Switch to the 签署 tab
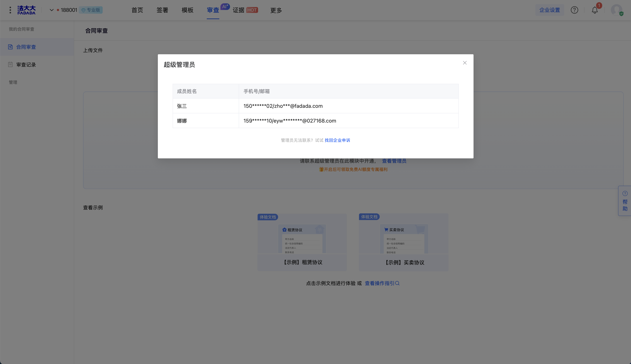Screen dimensions: 631x364 [x=162, y=10]
